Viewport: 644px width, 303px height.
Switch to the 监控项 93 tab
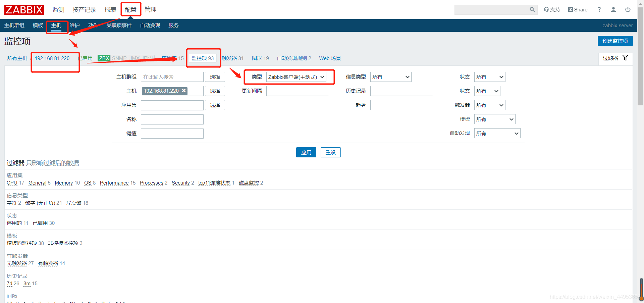(x=203, y=58)
